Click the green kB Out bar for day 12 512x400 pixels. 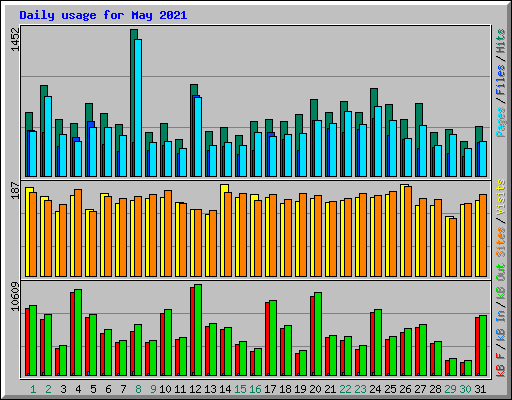(x=198, y=330)
